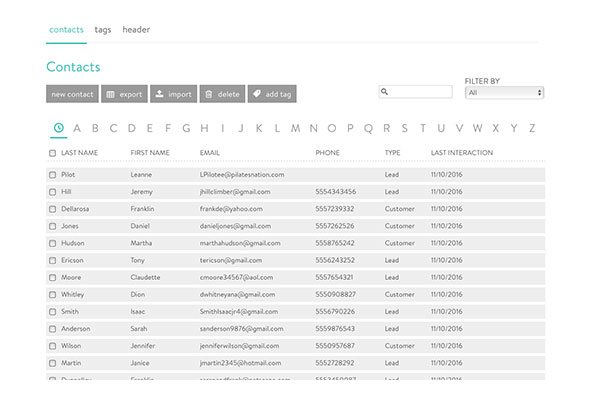Click the recent contacts clock icon
The height and width of the screenshot is (395, 590).
tap(59, 128)
